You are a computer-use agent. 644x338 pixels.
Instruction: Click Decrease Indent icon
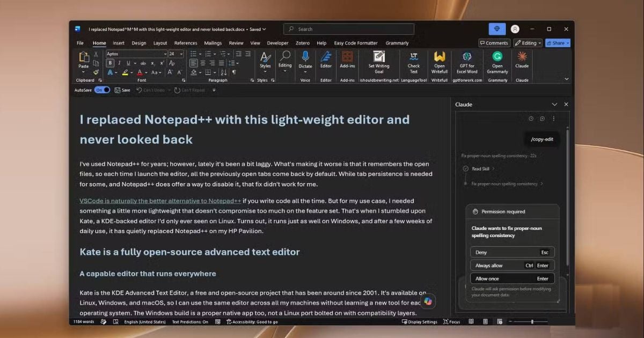point(238,54)
